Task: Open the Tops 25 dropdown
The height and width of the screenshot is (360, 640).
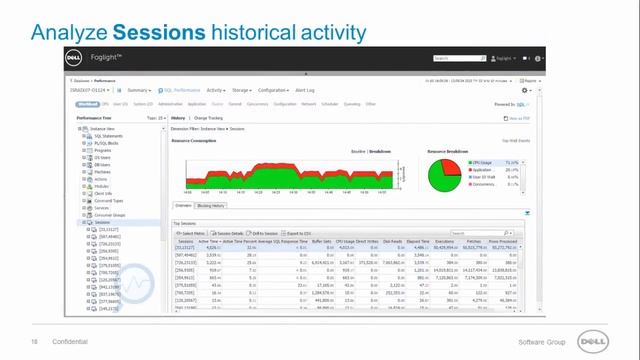Action: (x=156, y=118)
